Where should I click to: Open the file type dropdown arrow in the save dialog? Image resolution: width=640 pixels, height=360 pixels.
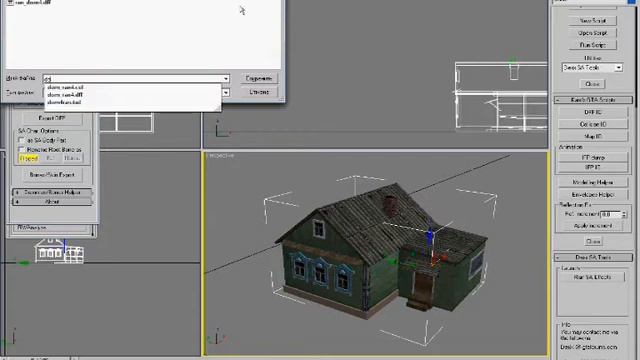(226, 93)
